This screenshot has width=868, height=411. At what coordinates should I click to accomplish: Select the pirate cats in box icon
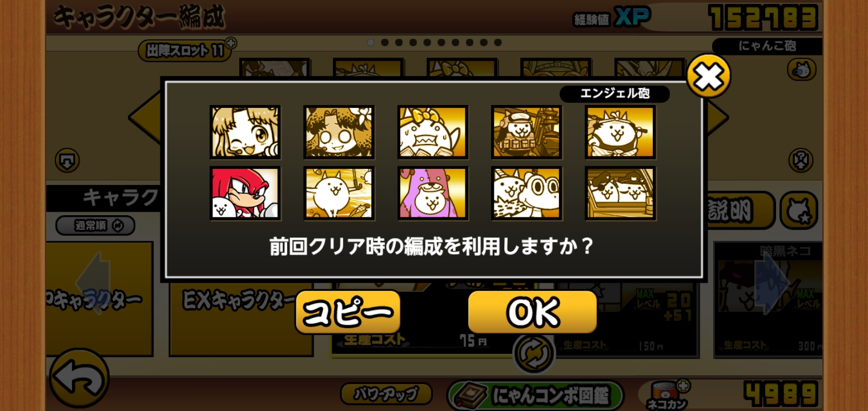620,194
